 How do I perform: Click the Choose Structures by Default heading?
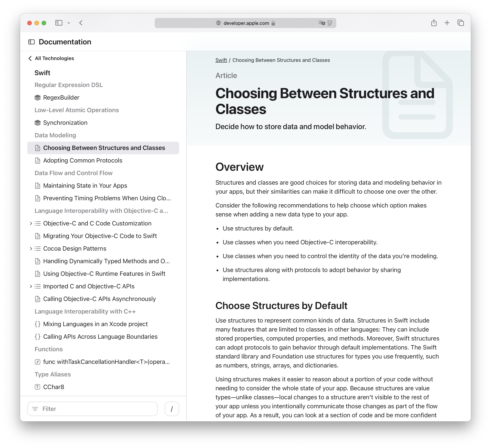281,306
